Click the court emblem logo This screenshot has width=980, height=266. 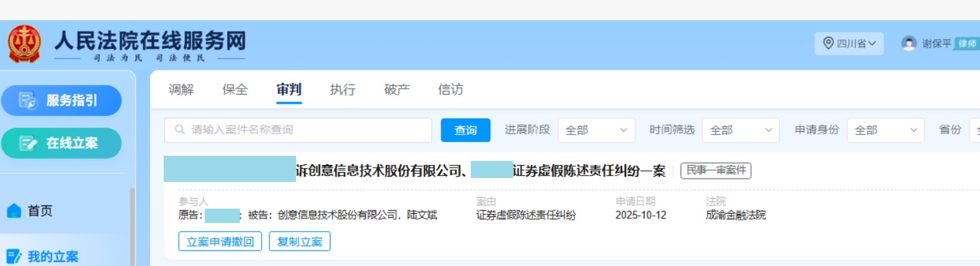click(x=24, y=44)
